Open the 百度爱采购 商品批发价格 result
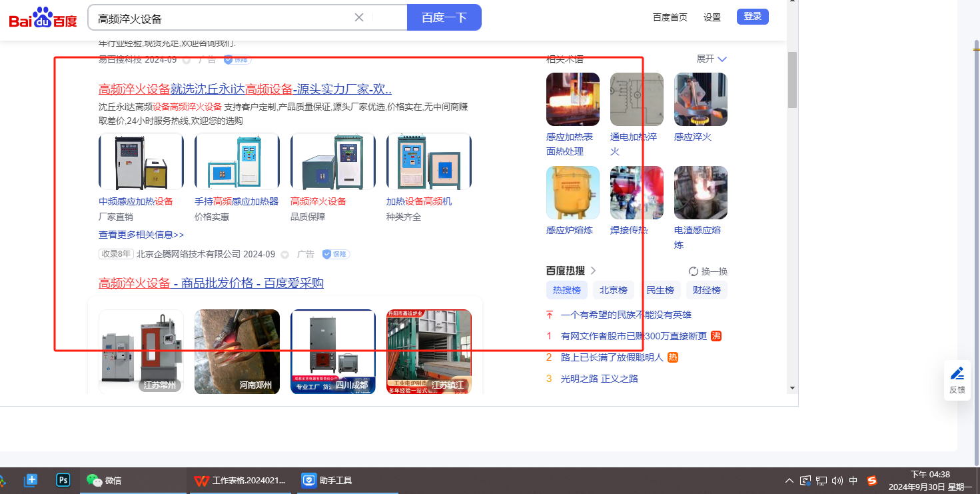The height and width of the screenshot is (494, 980). (211, 283)
